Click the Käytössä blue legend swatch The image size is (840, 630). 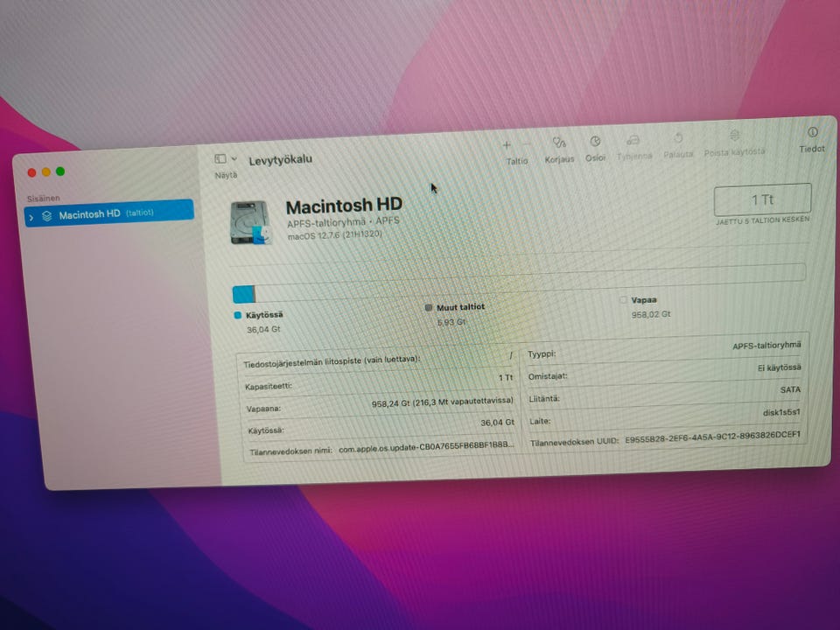238,316
